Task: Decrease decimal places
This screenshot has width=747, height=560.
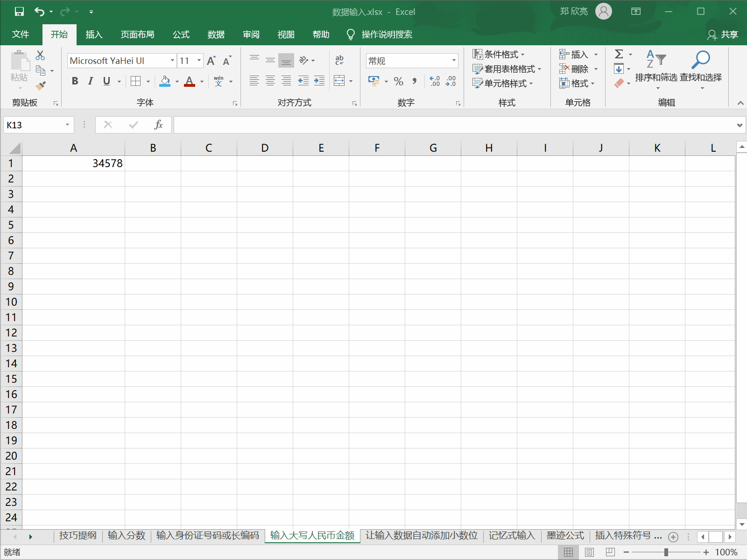Action: pos(451,81)
